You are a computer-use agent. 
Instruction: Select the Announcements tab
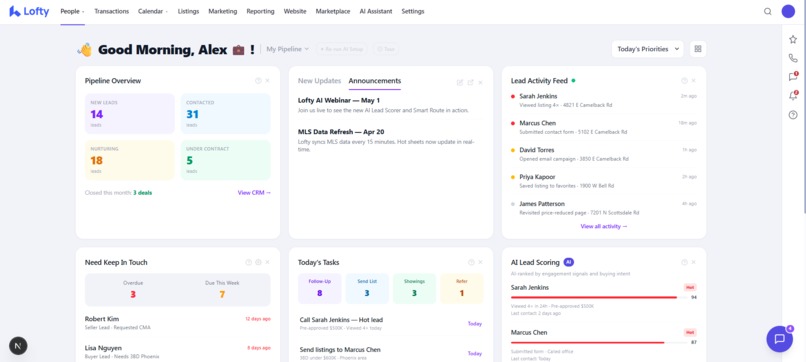click(x=375, y=81)
